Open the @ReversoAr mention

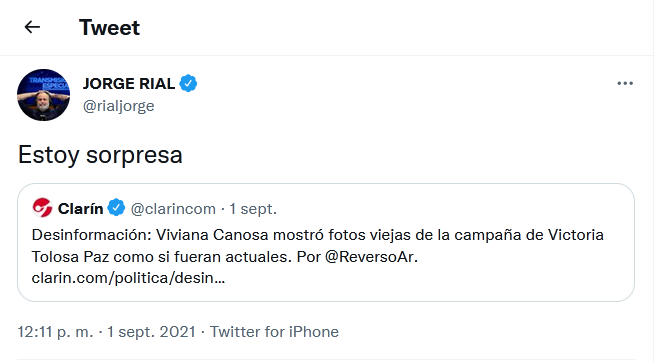click(371, 256)
